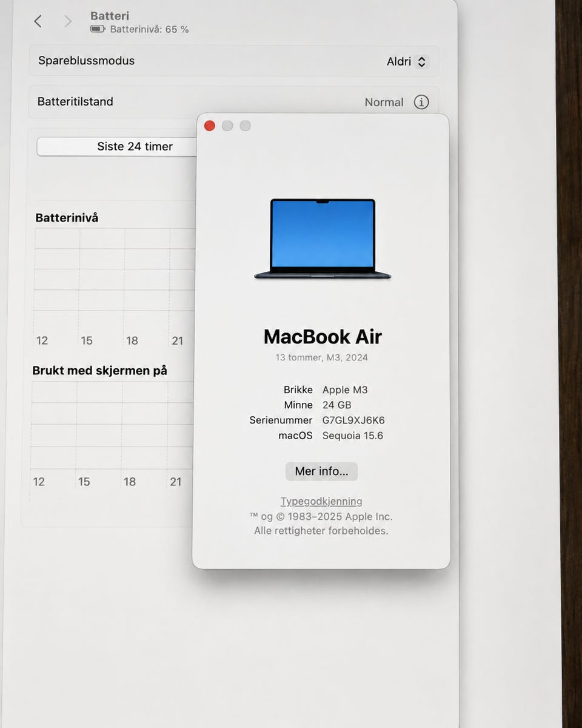Click the MacBook Air title text
Image resolution: width=582 pixels, height=728 pixels.
point(323,337)
